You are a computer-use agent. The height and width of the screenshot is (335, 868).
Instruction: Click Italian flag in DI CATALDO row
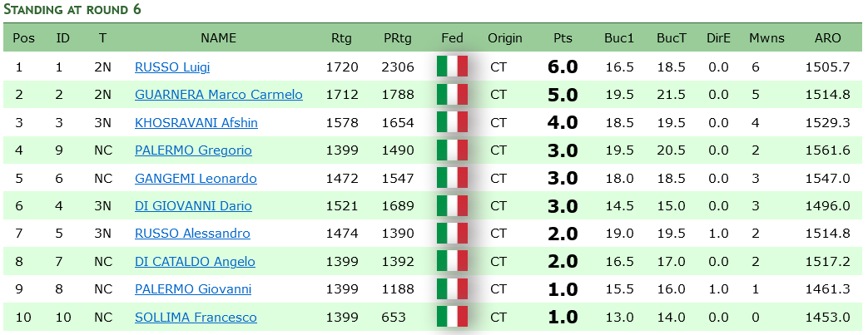click(452, 261)
